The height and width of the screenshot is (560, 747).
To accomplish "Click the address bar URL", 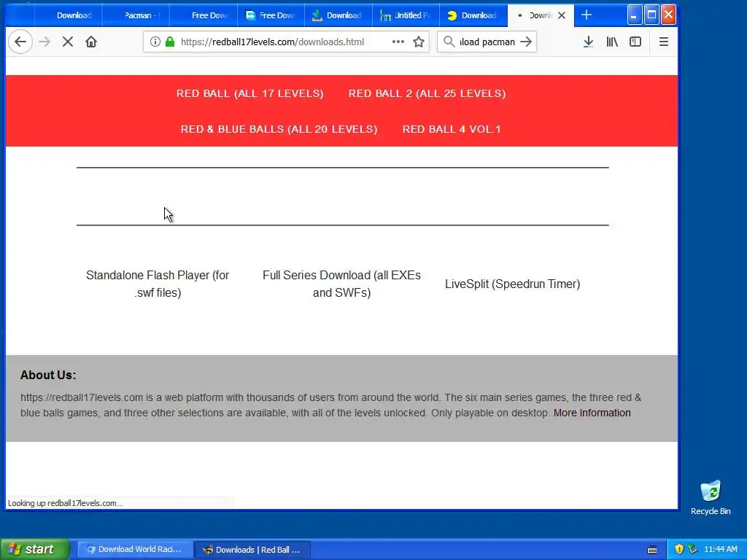I will coord(273,42).
